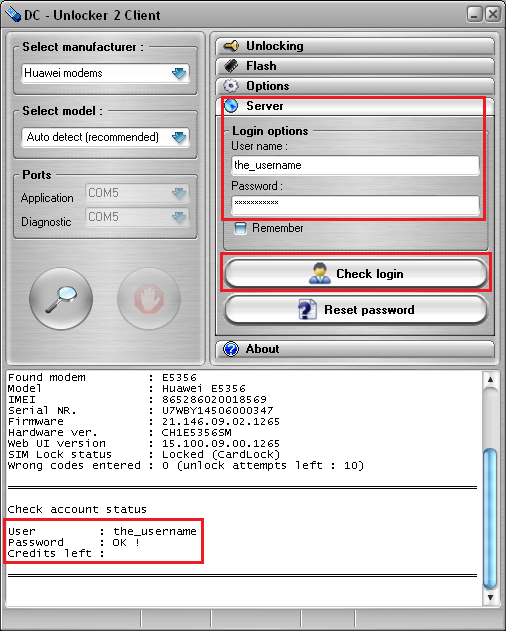Expand the Unlocking section tab
The width and height of the screenshot is (506, 631).
[355, 46]
